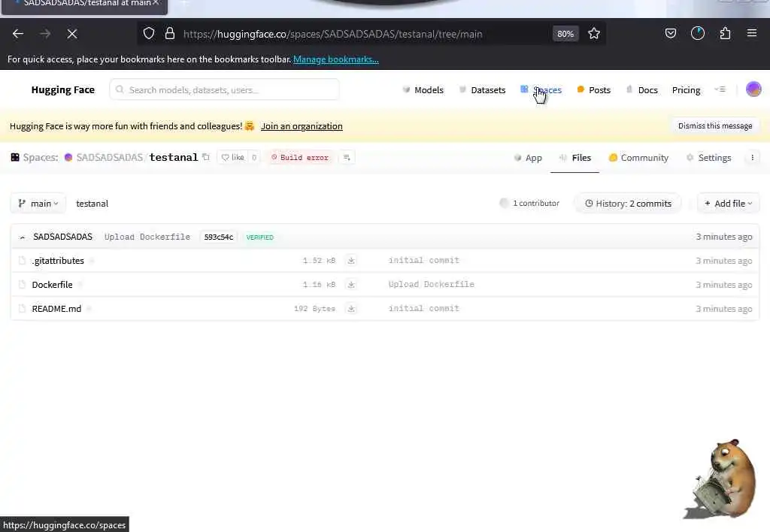Bookmark this page with the star icon

click(x=594, y=33)
